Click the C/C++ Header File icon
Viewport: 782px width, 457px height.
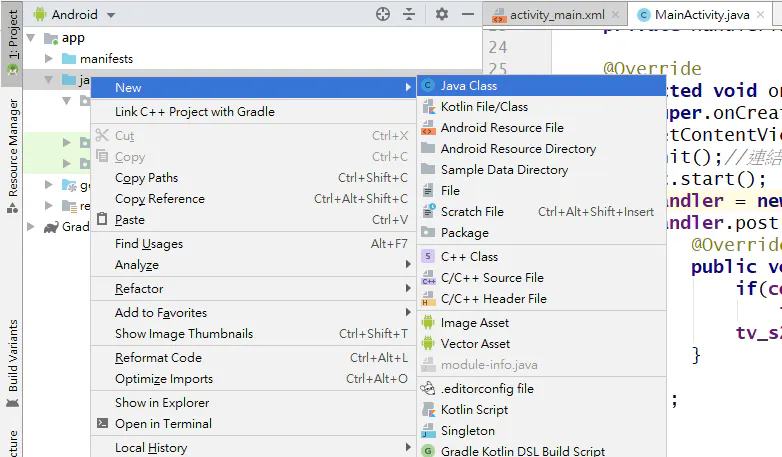428,298
